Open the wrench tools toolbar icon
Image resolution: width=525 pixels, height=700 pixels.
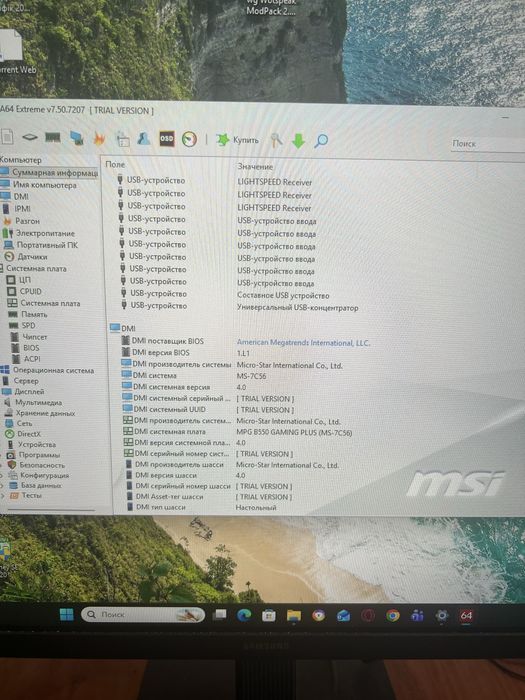pyautogui.click(x=276, y=141)
